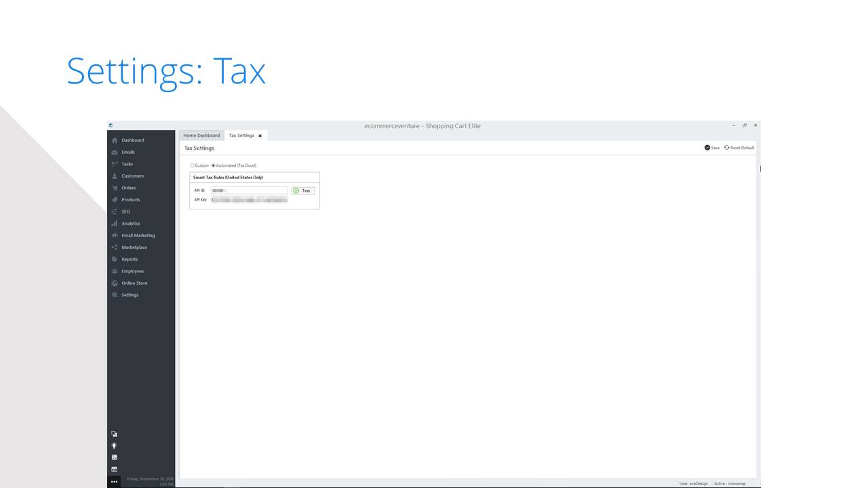This screenshot has height=488, width=868.
Task: Close the Tax Settings tab
Action: 260,136
